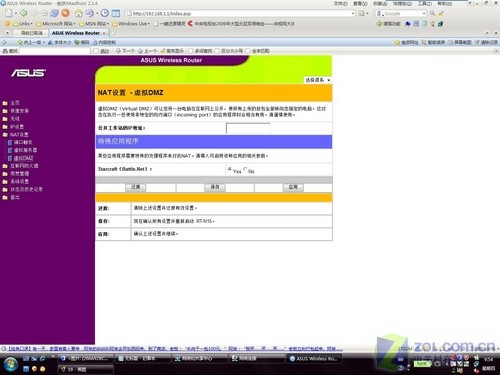The width and height of the screenshot is (500, 375).
Task: Open the 虚拟DMZ sidebar item
Action: tap(23, 158)
